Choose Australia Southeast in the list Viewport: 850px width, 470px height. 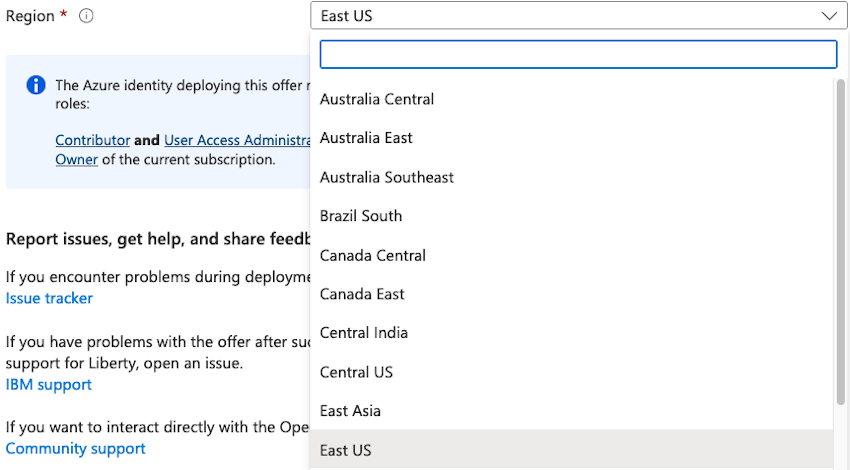click(x=387, y=177)
